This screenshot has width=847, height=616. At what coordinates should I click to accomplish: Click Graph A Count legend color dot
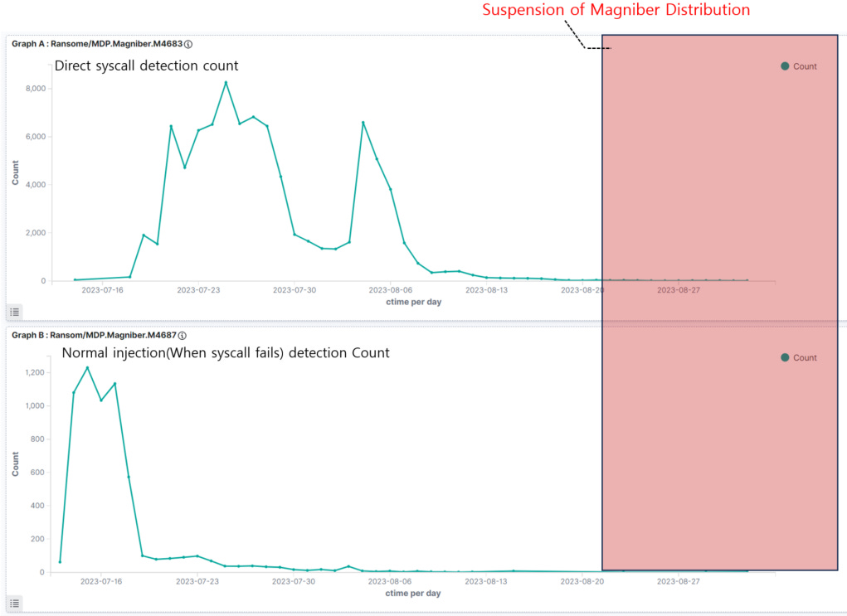coord(785,66)
